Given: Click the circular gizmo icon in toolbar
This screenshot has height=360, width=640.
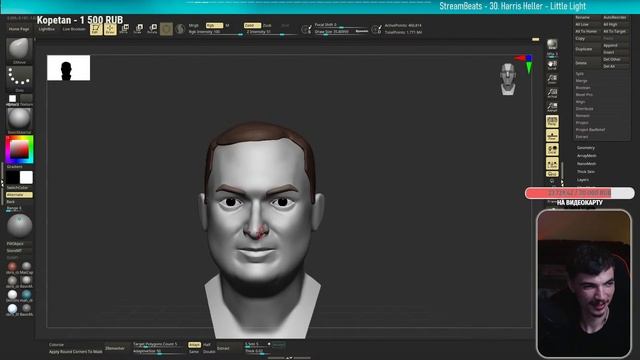Looking at the screenshot, I should pyautogui.click(x=166, y=29).
